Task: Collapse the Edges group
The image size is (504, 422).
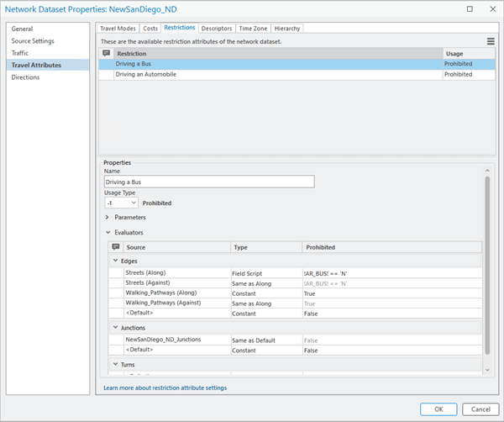Action: point(115,261)
